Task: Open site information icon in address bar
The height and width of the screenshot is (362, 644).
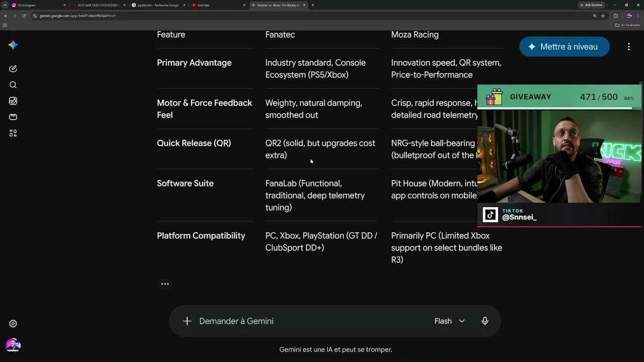Action: [35, 16]
